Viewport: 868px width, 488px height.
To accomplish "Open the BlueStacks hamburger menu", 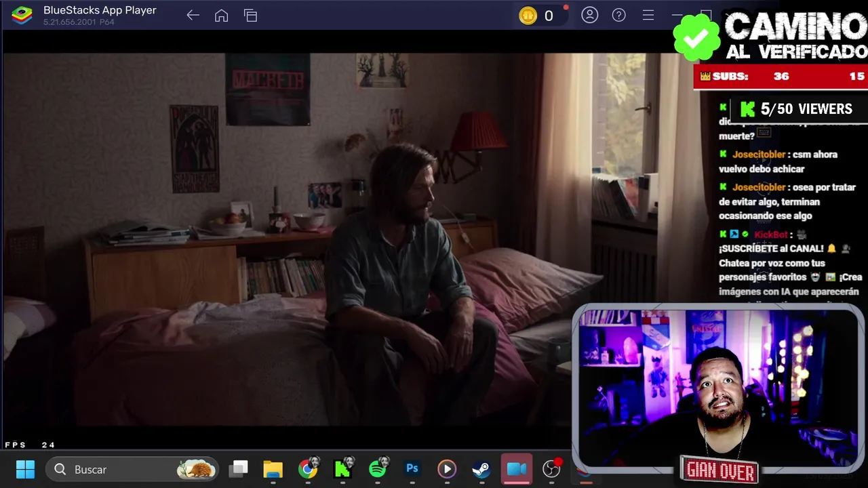I will click(648, 15).
